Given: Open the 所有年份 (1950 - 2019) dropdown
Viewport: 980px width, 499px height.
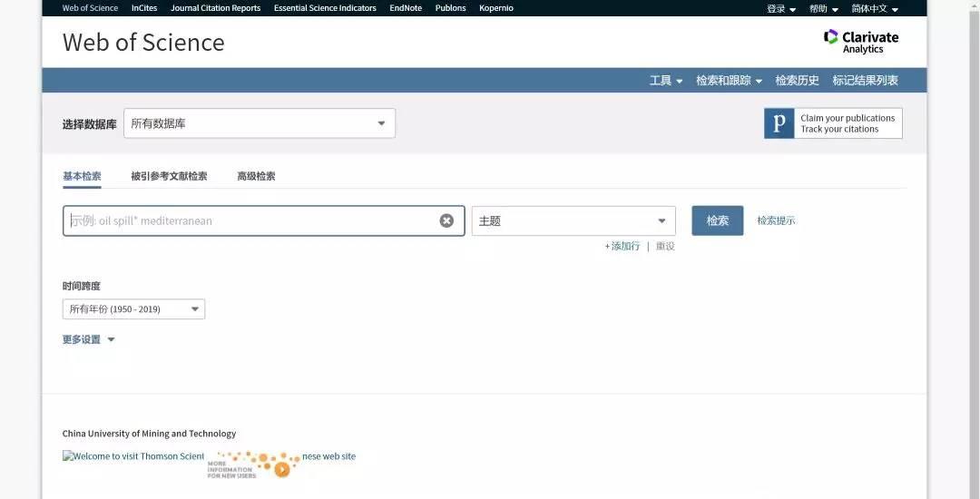Looking at the screenshot, I should point(133,309).
